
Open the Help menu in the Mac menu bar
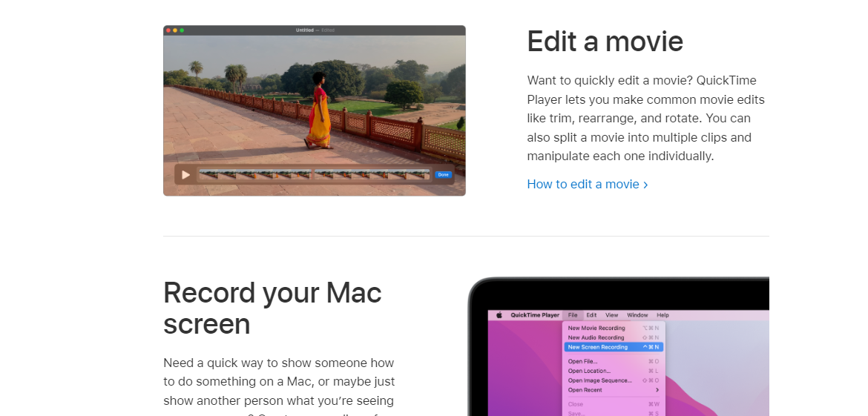(662, 315)
